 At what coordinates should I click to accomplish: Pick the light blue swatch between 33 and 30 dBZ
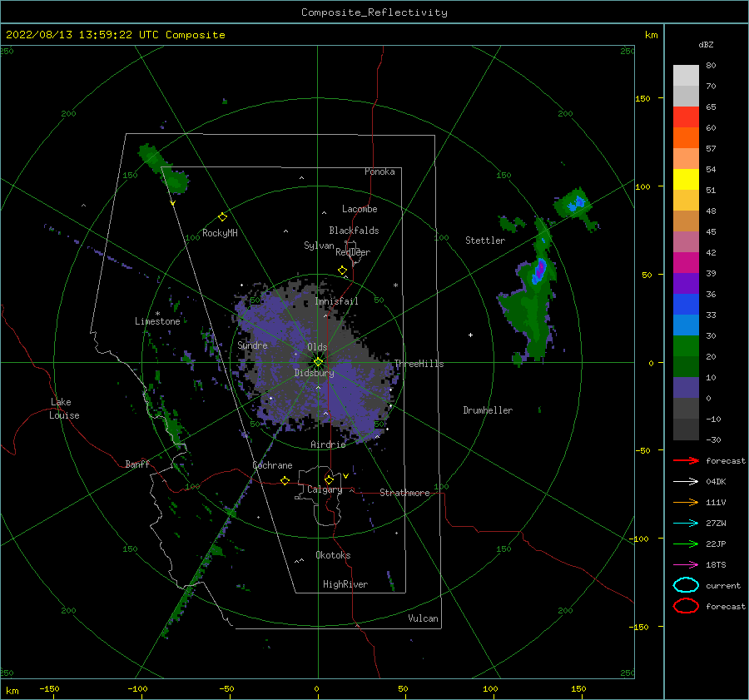click(x=686, y=325)
